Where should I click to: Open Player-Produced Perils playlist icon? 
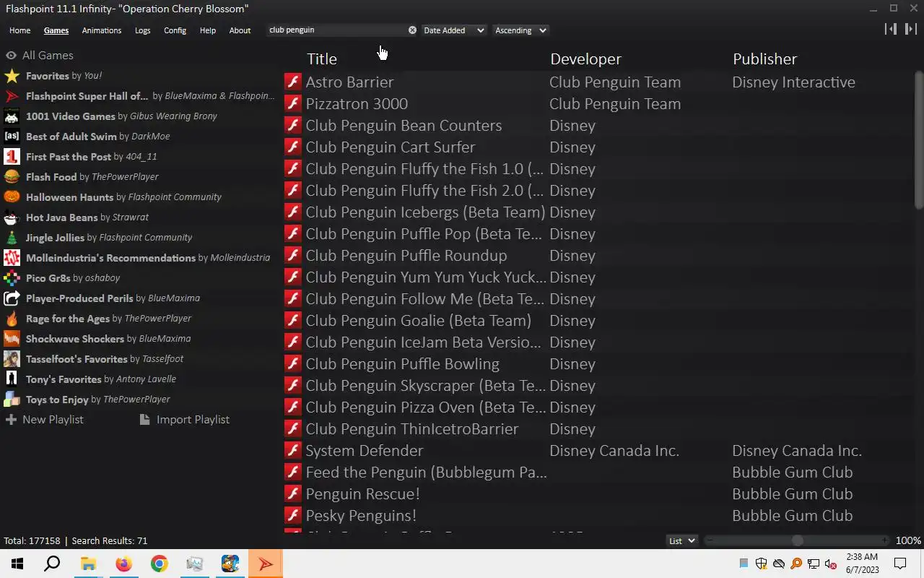point(12,298)
